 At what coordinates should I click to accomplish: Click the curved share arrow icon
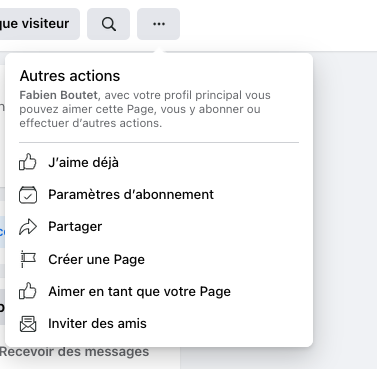click(28, 227)
